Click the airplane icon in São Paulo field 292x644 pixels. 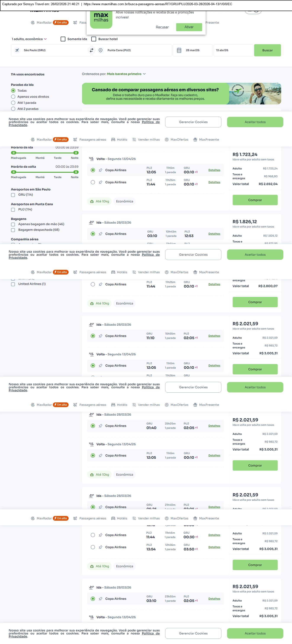[x=17, y=50]
